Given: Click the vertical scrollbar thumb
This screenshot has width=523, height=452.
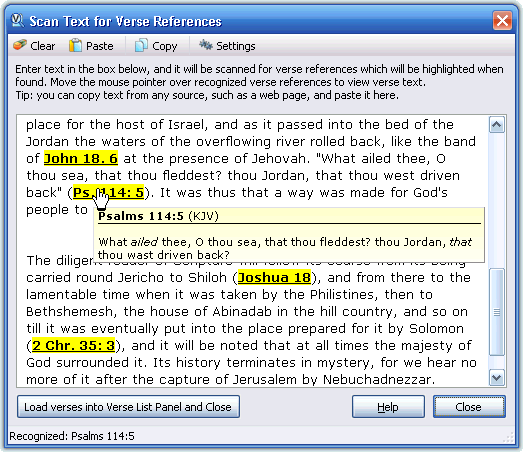Looking at the screenshot, I should [497, 312].
